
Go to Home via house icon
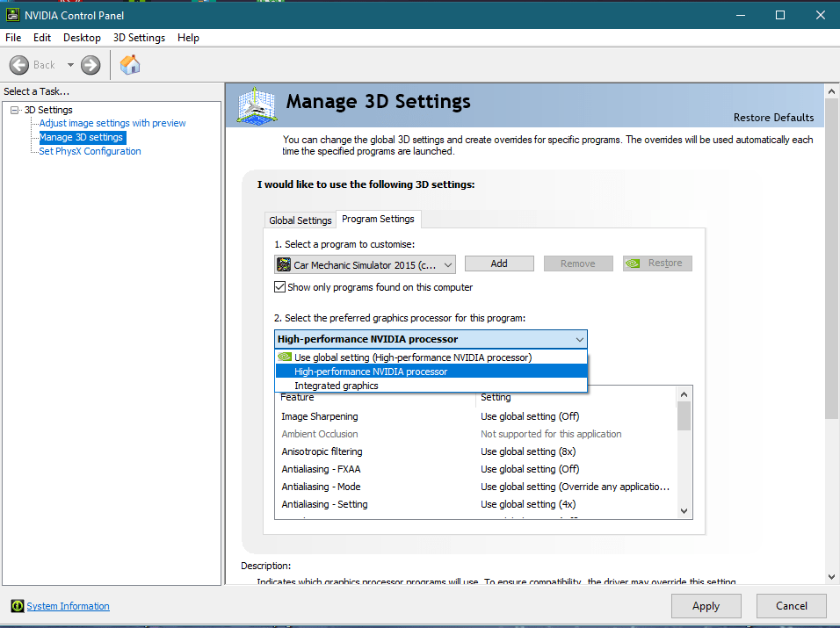point(130,65)
